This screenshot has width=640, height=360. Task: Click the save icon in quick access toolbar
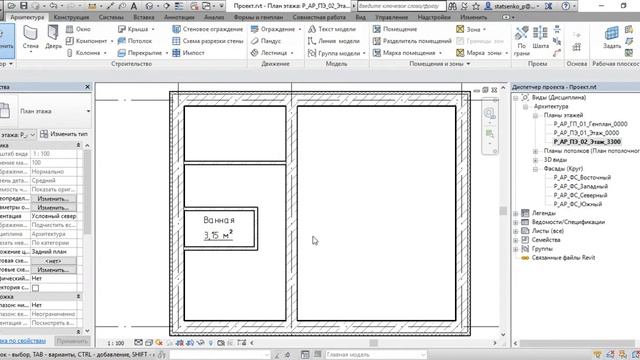click(x=24, y=6)
